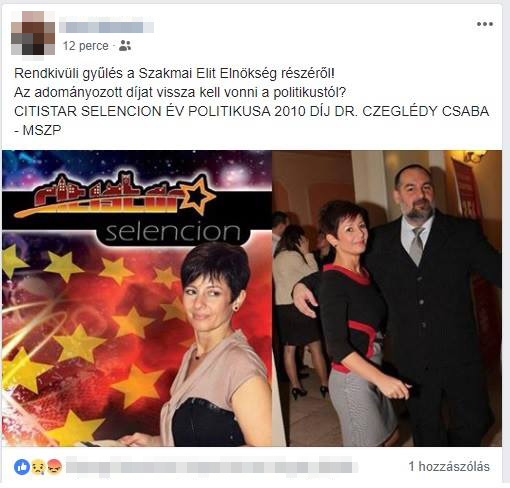This screenshot has width=510, height=488.
Task: Click the angry face reaction emoji
Action: click(x=54, y=467)
